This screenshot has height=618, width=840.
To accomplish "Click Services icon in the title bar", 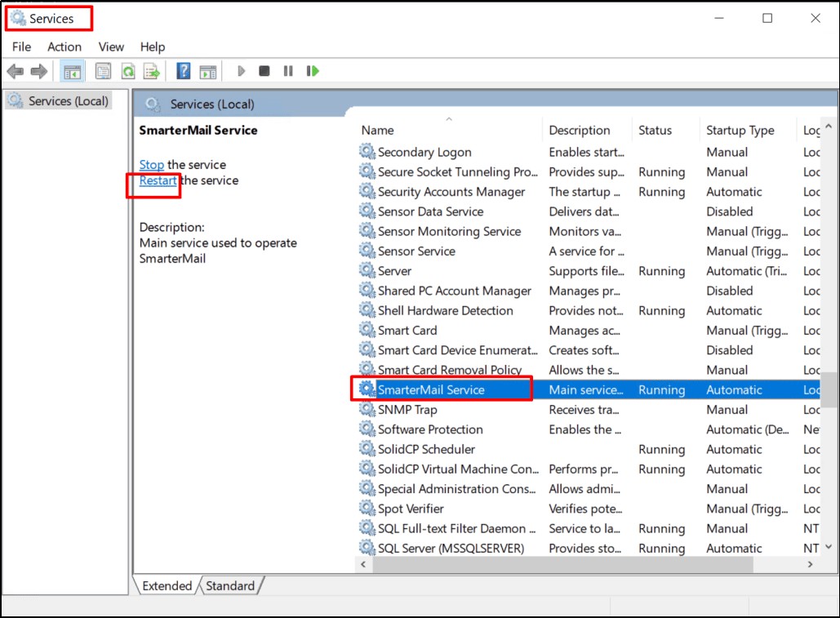I will click(18, 18).
